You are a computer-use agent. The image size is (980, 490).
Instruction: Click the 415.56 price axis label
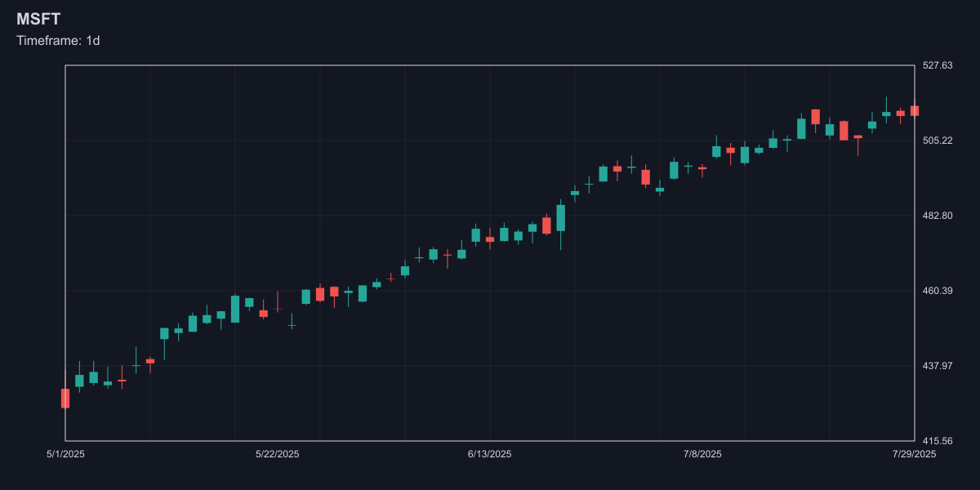pyautogui.click(x=937, y=441)
